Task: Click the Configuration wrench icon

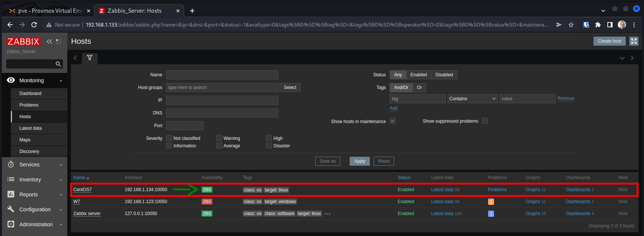Action: coord(11,209)
